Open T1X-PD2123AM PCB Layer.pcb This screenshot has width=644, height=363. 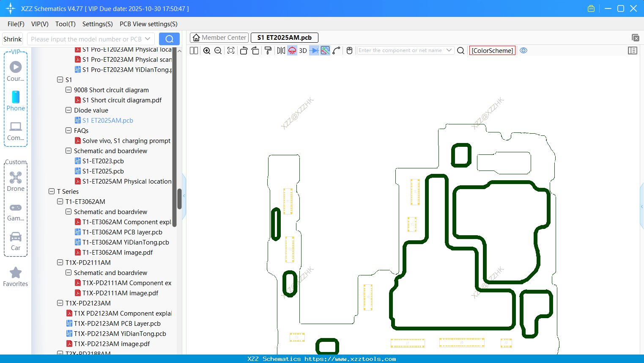[x=117, y=324]
